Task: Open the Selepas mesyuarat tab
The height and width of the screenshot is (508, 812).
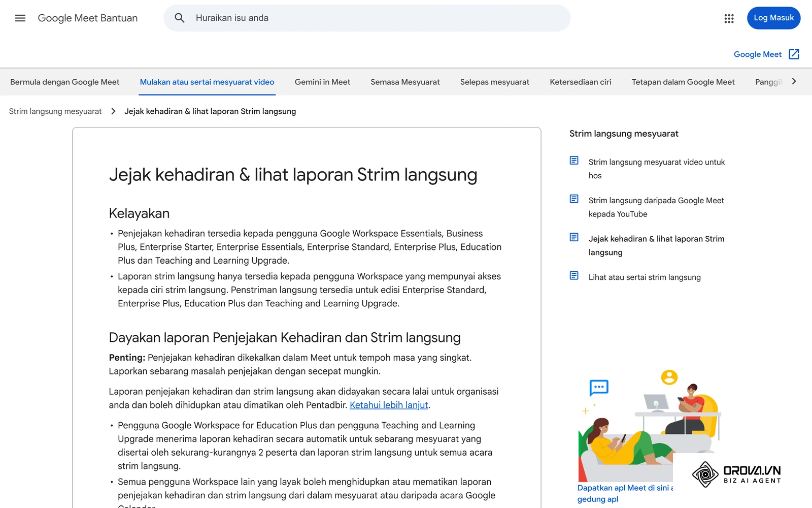Action: 495,82
